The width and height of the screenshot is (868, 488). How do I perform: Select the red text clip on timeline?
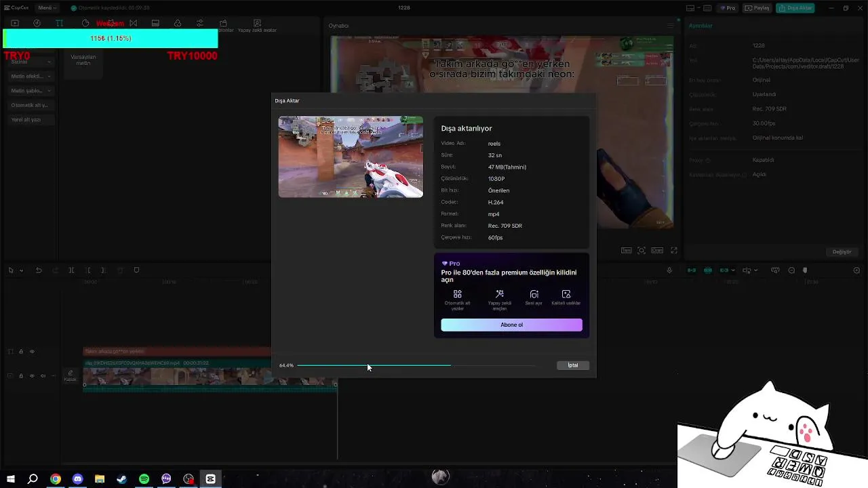click(177, 352)
